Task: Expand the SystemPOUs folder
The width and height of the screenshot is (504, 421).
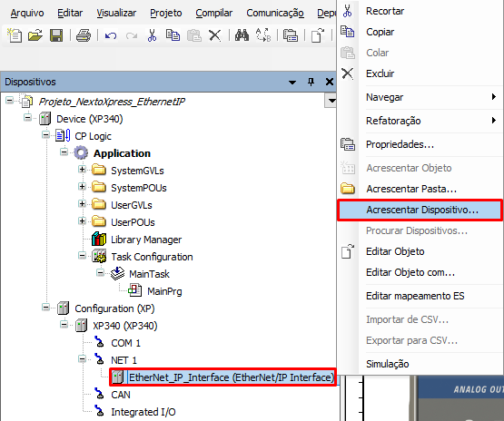Action: [x=83, y=187]
